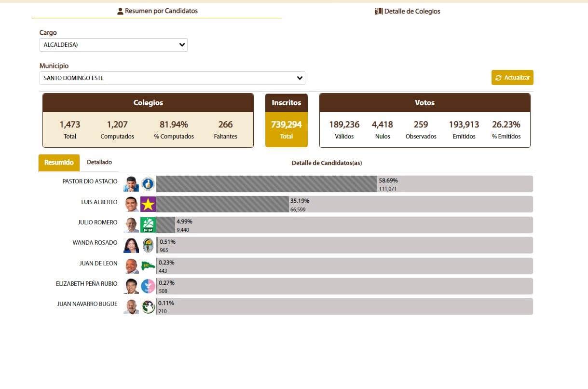This screenshot has height=389, width=588.
Task: Click Wanda Rosado's party emblem
Action: [148, 245]
